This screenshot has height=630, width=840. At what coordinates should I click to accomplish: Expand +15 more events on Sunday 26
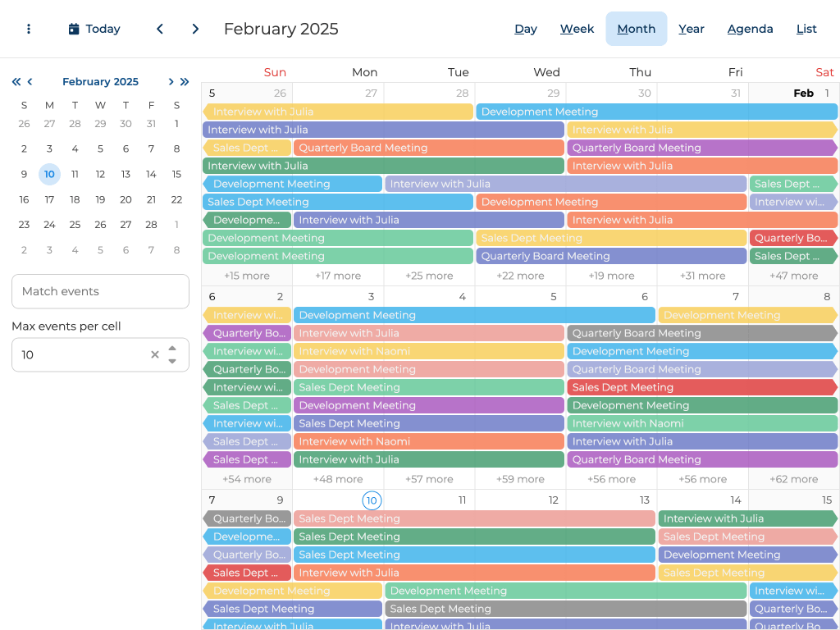coord(247,276)
